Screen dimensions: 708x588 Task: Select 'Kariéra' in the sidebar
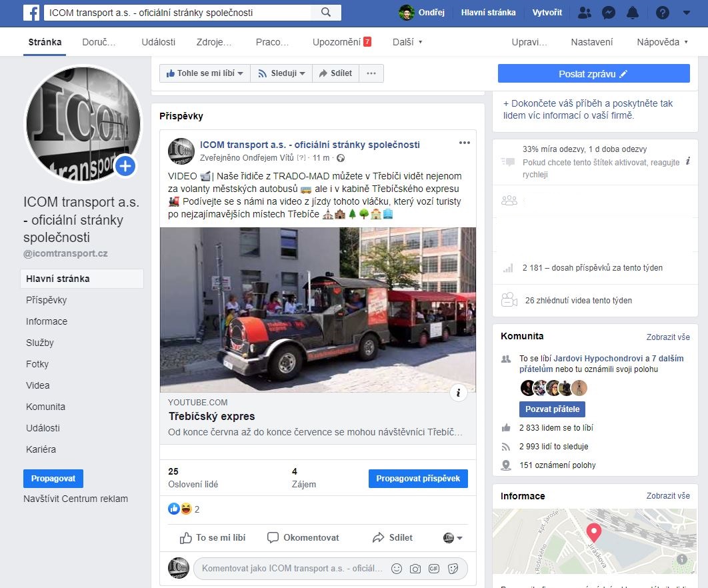point(41,449)
